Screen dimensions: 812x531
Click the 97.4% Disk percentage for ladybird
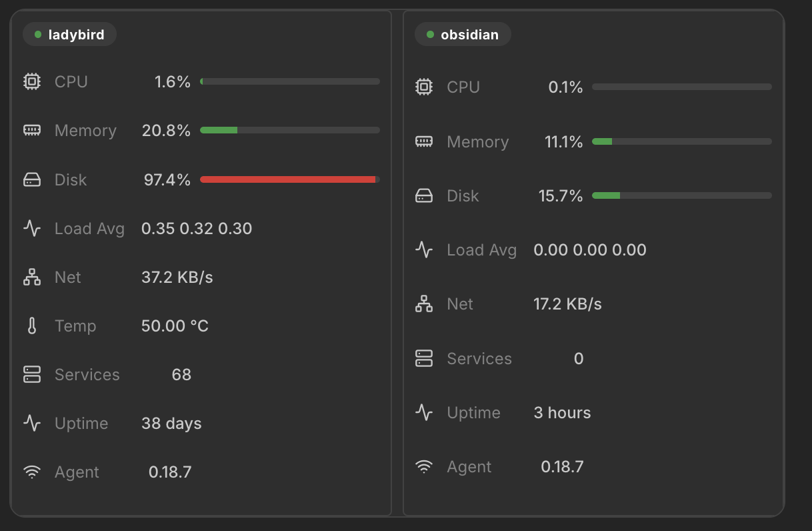click(167, 179)
